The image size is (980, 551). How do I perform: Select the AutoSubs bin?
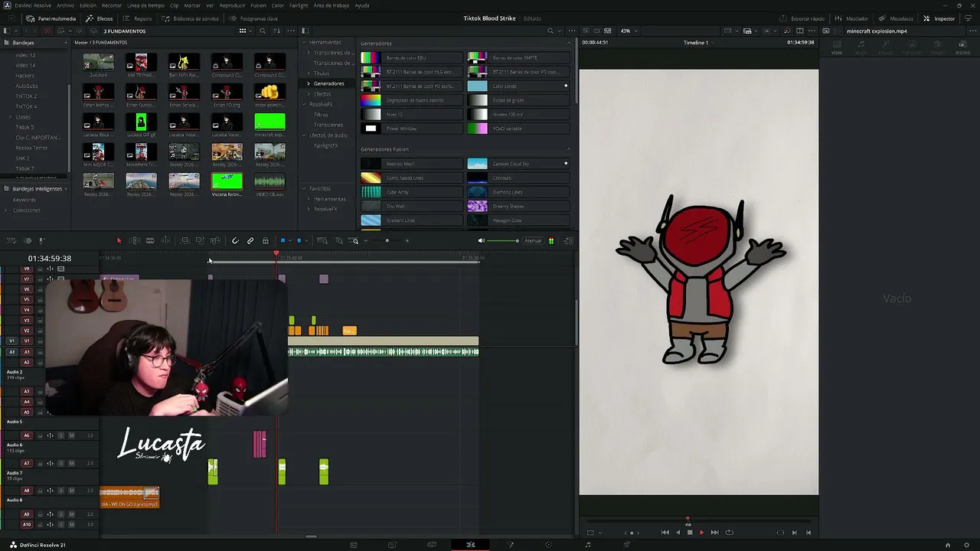click(x=27, y=86)
